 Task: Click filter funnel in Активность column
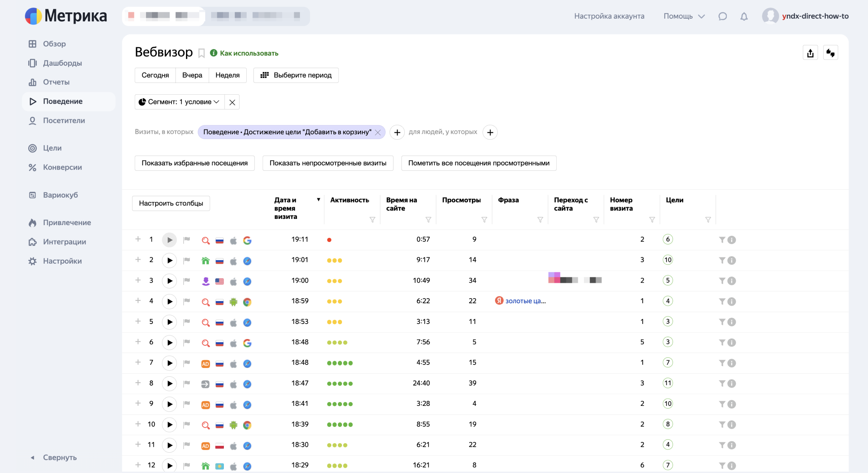(x=372, y=220)
